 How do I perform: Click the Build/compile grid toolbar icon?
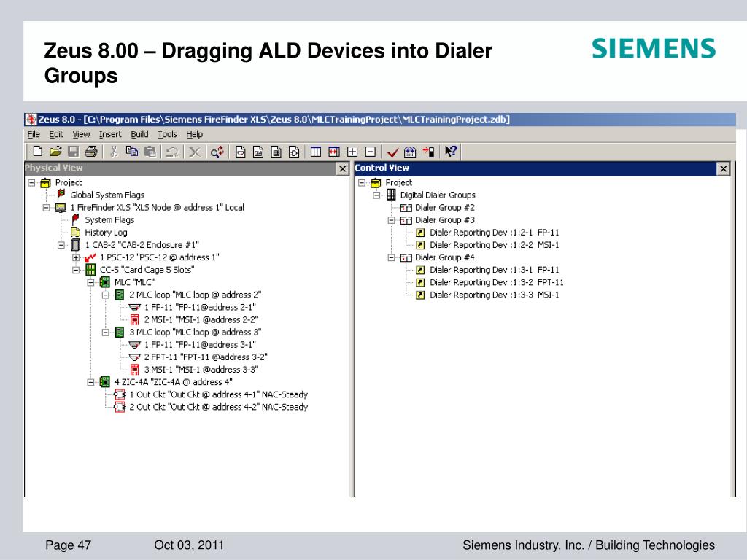[x=410, y=152]
